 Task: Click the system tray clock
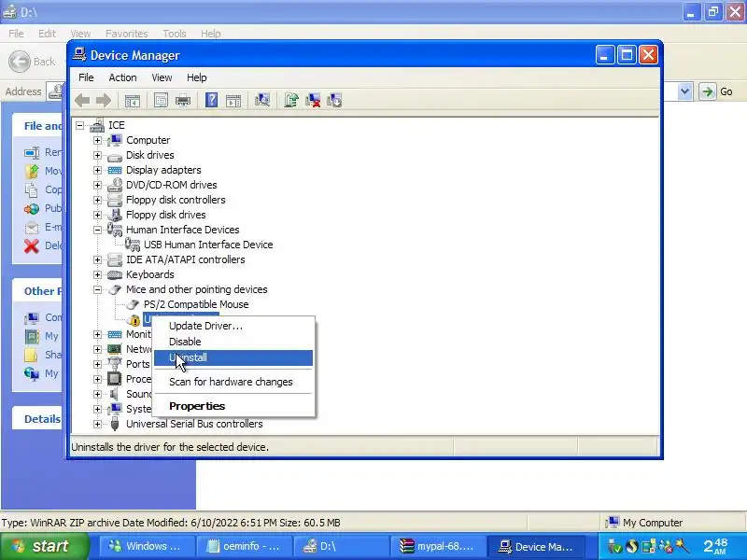click(x=715, y=546)
